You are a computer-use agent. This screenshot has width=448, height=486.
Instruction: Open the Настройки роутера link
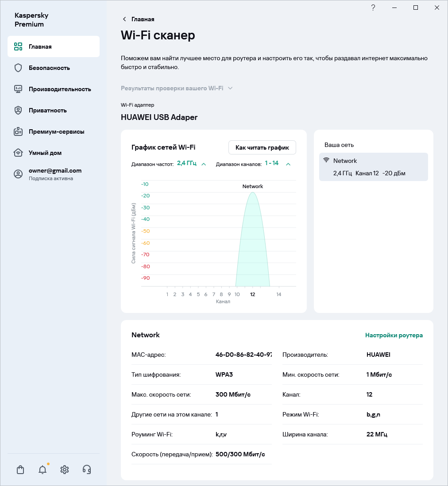394,335
